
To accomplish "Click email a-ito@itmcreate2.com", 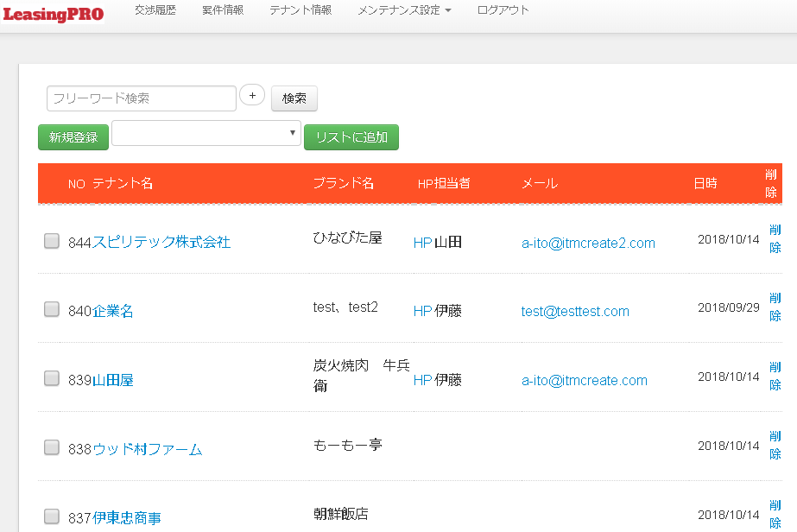I will coord(588,243).
